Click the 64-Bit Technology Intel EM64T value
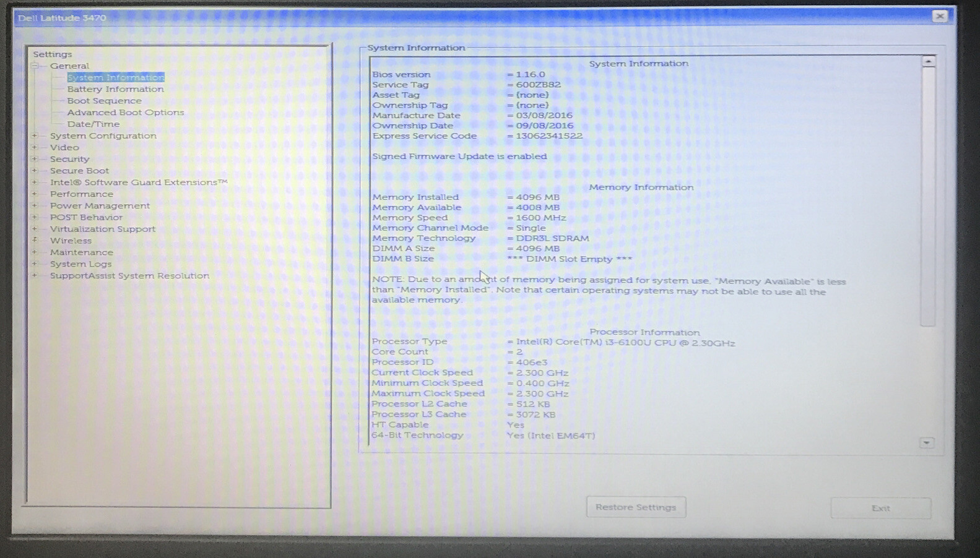 [550, 436]
